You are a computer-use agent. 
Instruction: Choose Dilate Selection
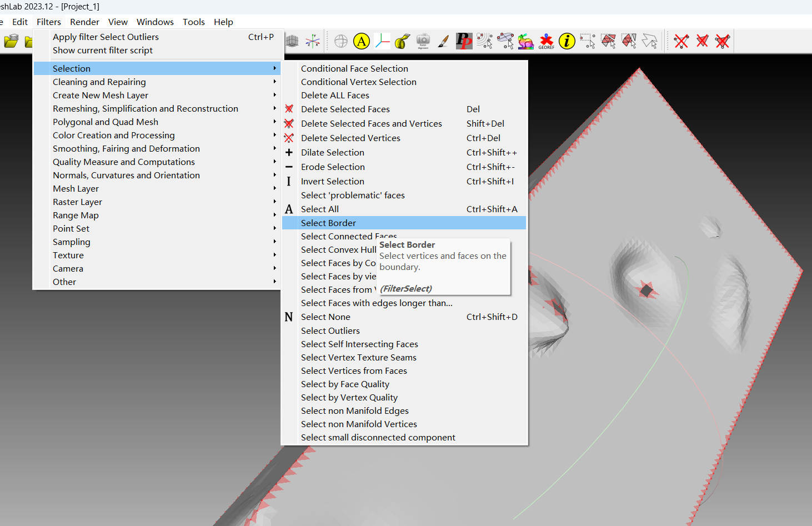tap(404, 152)
